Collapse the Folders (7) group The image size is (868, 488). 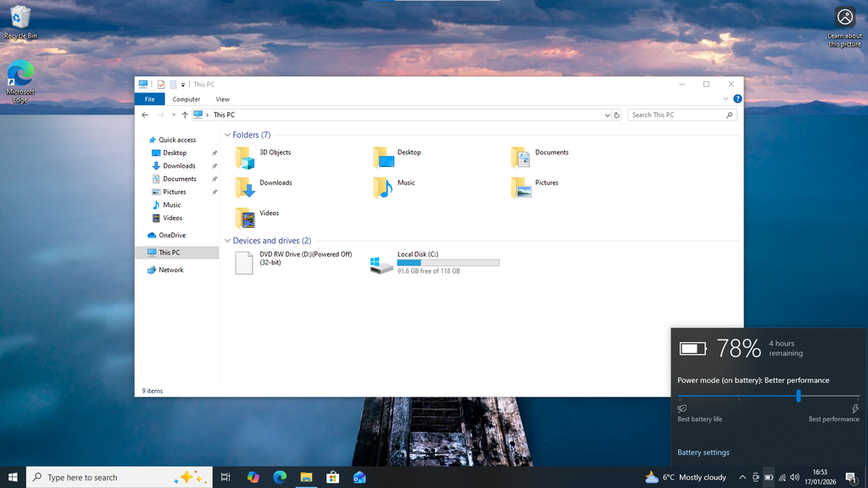227,136
